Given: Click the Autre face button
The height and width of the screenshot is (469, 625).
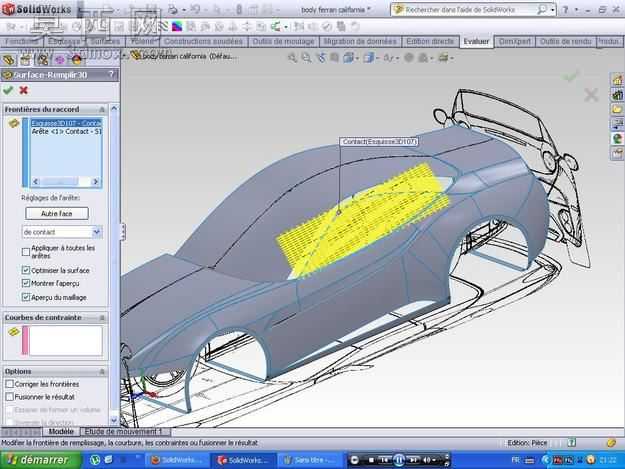Looking at the screenshot, I should pyautogui.click(x=57, y=214).
